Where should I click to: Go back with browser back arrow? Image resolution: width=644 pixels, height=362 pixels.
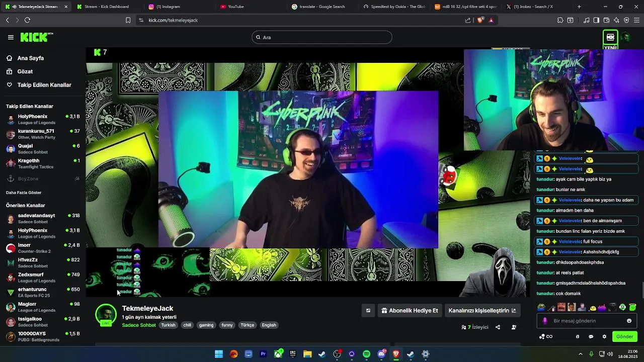pos(7,20)
